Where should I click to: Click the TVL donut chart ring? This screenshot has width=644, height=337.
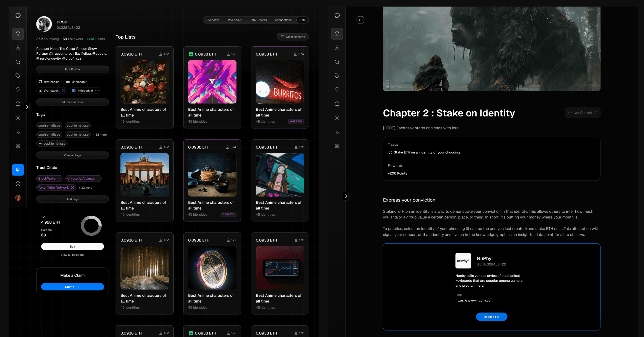[91, 226]
